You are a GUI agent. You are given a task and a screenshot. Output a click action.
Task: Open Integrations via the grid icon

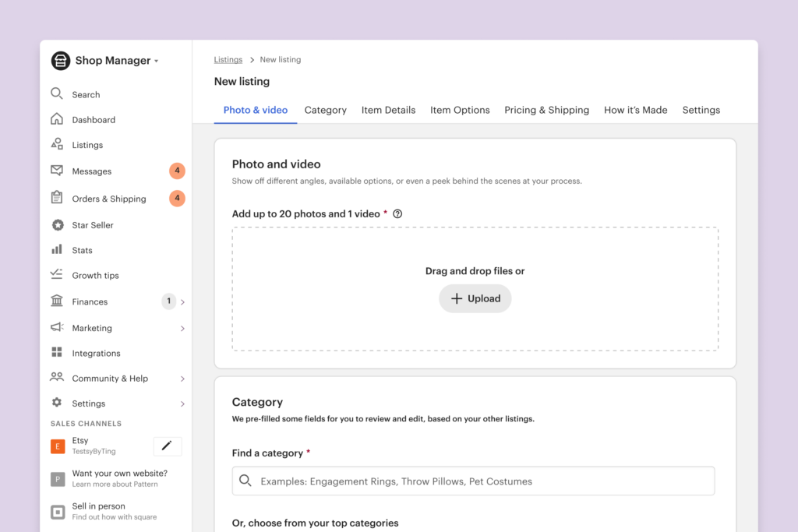point(57,352)
